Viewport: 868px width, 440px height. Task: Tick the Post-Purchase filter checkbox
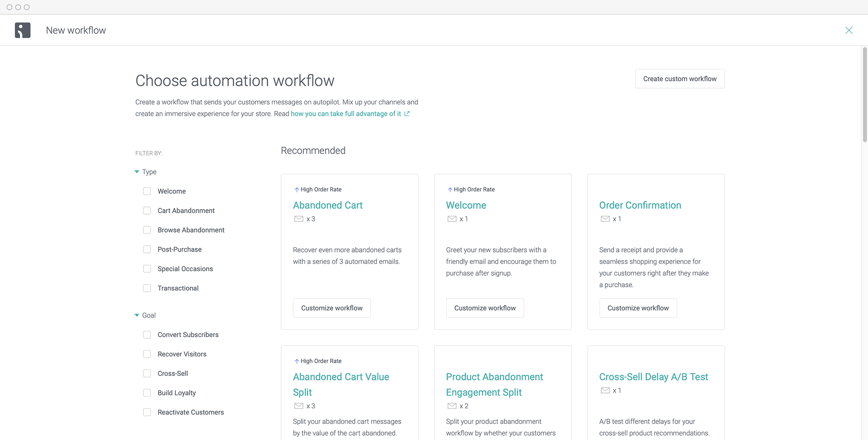[x=147, y=249]
